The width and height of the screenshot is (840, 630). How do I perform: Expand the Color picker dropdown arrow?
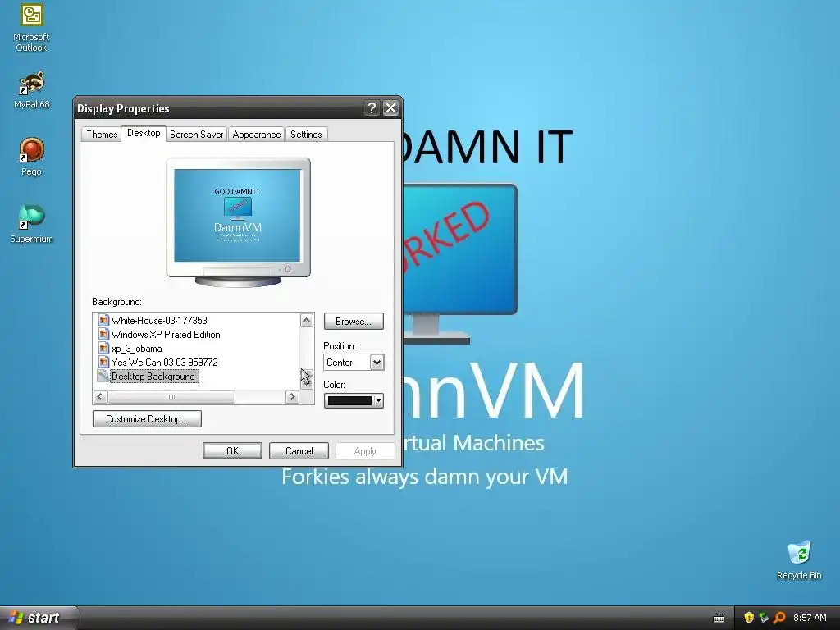click(378, 400)
